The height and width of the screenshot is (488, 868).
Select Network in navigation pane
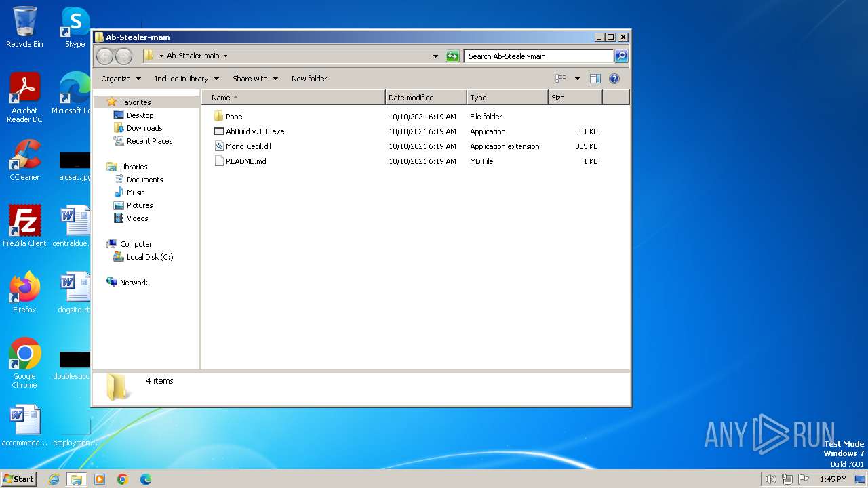[x=134, y=283]
